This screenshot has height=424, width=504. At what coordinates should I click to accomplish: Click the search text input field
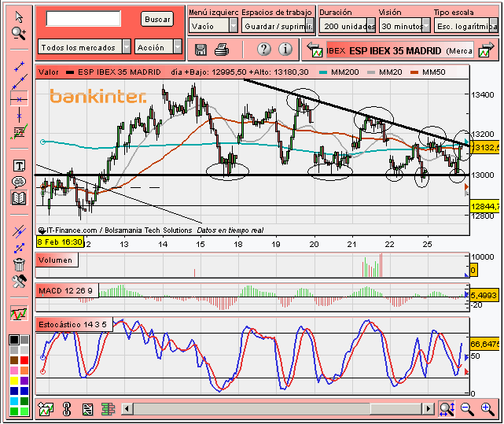(83, 18)
